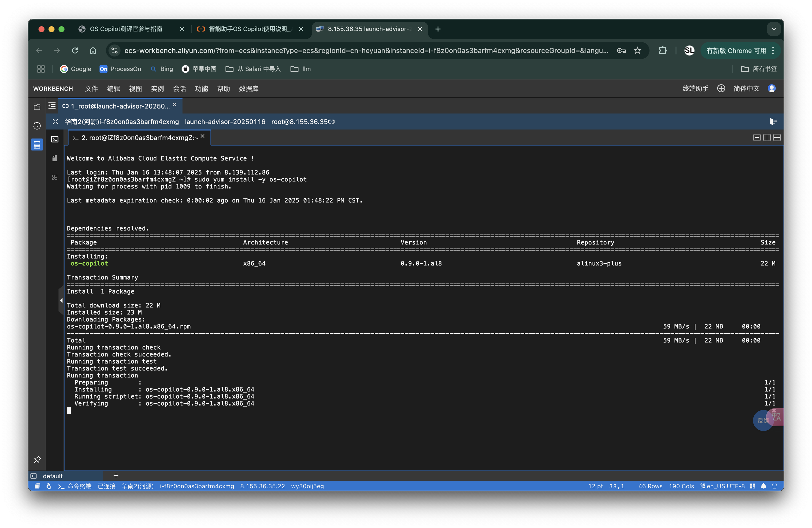Click the notification bell in the status bar

(763, 486)
